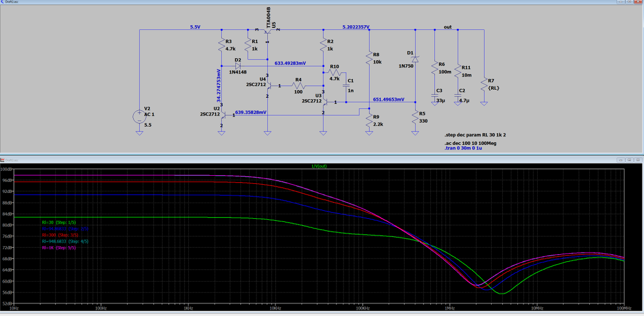Select the 1N750 zener diode D1

415,58
